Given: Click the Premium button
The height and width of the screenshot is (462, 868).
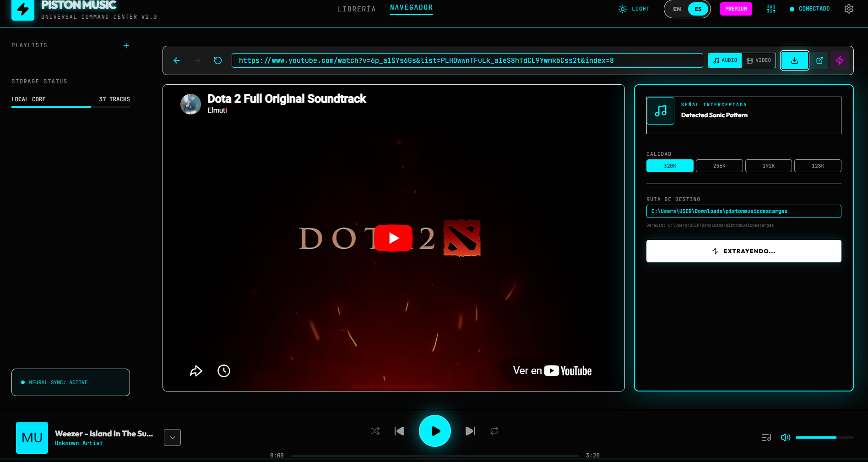Looking at the screenshot, I should point(736,9).
